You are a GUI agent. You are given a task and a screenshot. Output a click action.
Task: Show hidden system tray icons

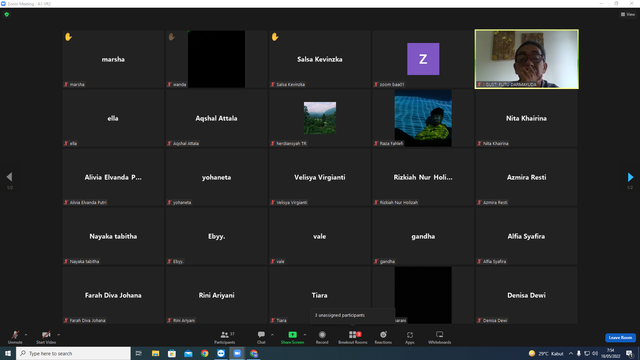[571, 353]
